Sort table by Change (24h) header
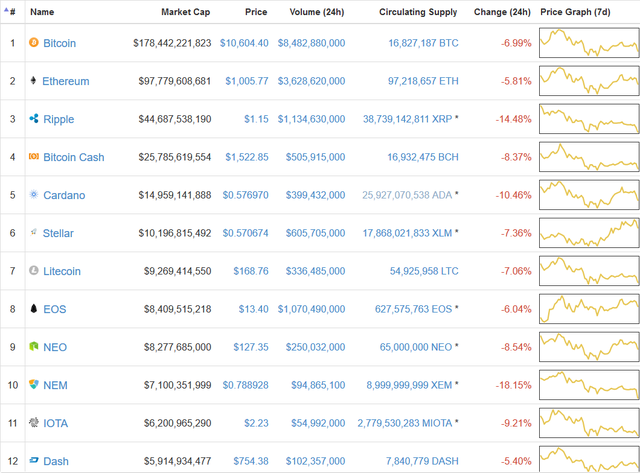 [501, 12]
